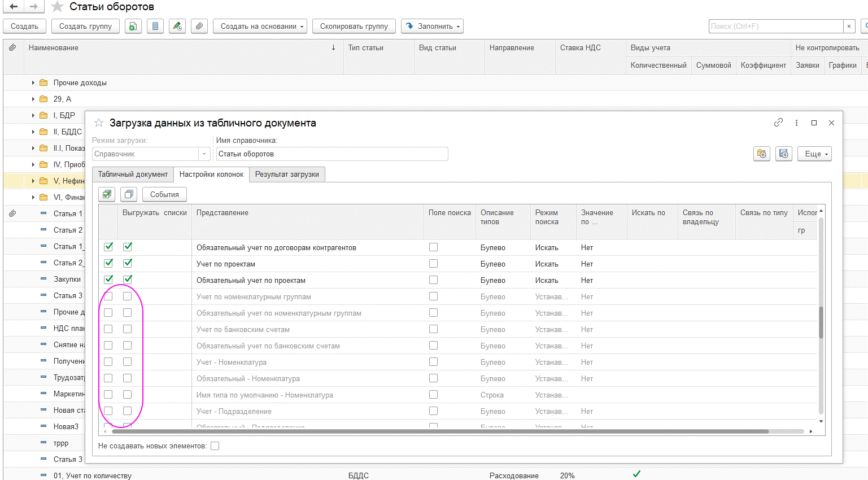Click the paperclip icon in Статья 1 row
The image size is (868, 480).
click(12, 213)
